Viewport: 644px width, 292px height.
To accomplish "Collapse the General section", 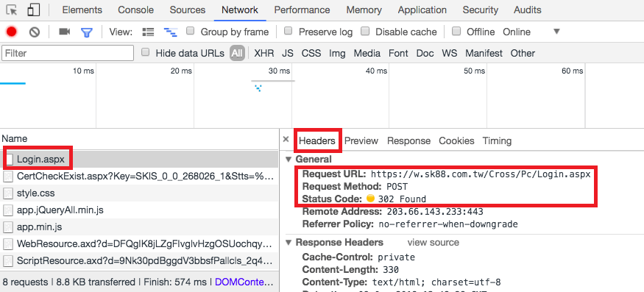I will [289, 160].
